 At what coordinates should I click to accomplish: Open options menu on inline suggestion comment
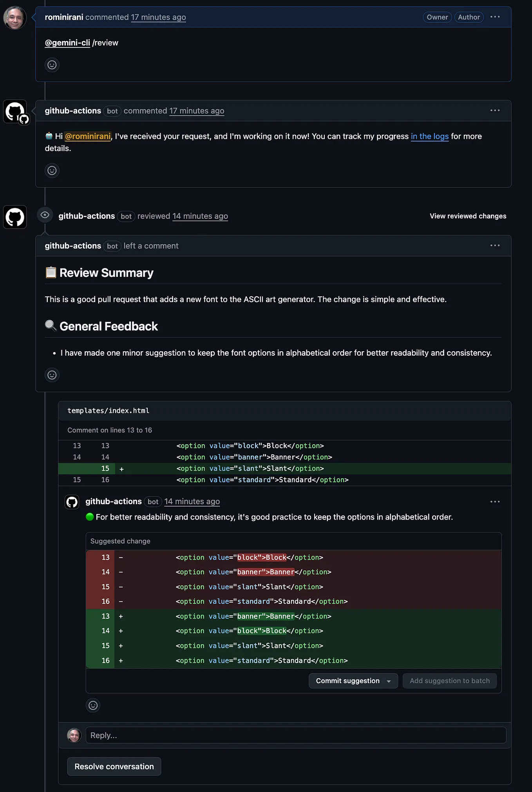[495, 502]
